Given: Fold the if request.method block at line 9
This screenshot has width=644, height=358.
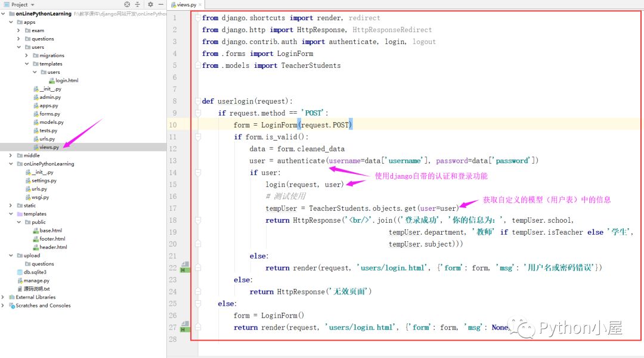Looking at the screenshot, I should click(x=198, y=113).
